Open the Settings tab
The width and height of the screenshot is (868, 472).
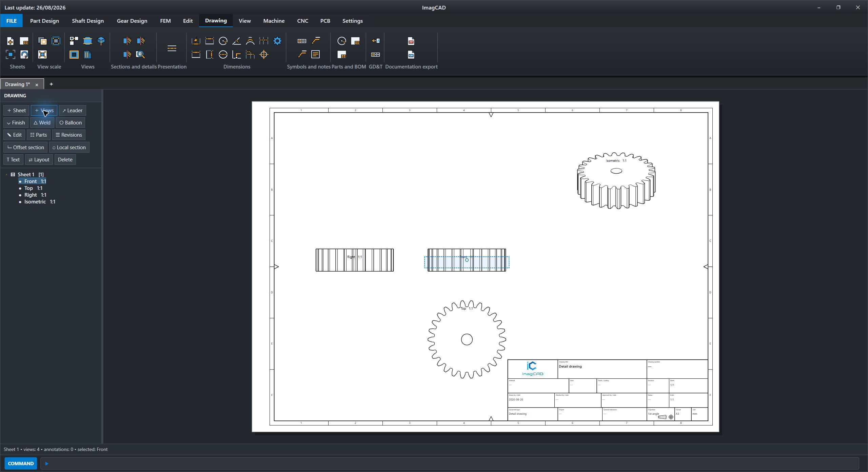click(352, 21)
